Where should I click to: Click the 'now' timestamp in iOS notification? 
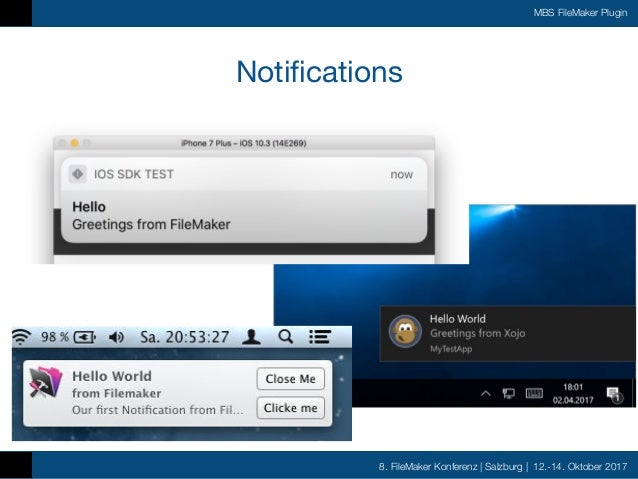coord(402,175)
